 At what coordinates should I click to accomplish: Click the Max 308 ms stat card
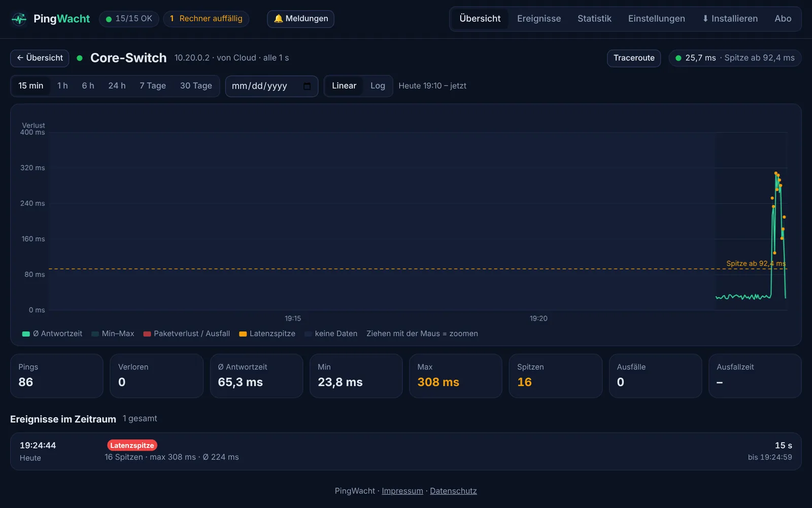pos(456,376)
